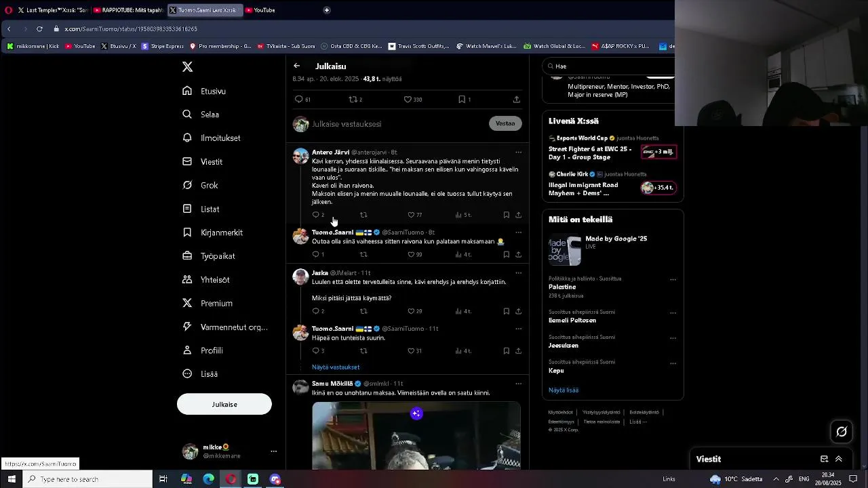
Task: Switch to RAPPIOTUBE browser tab
Action: pos(127,10)
